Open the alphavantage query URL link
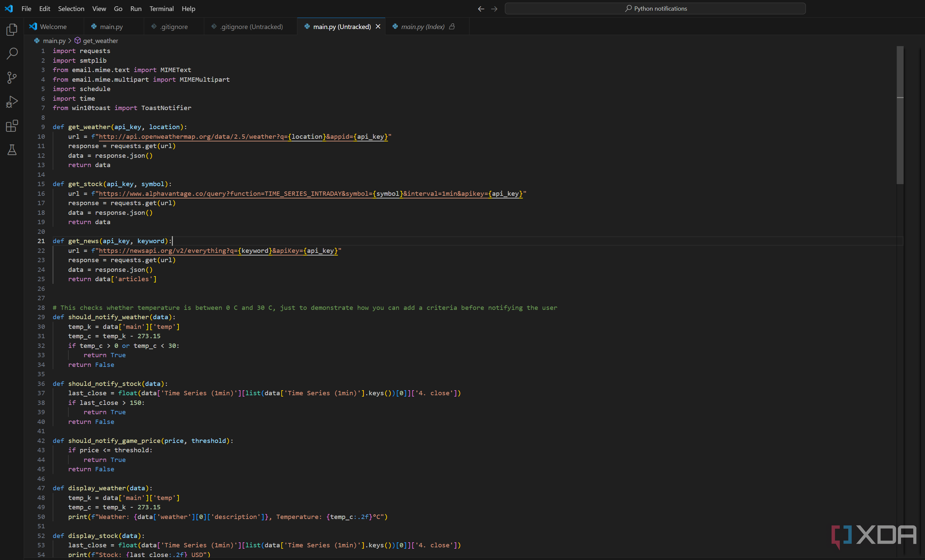The image size is (925, 560). point(310,194)
